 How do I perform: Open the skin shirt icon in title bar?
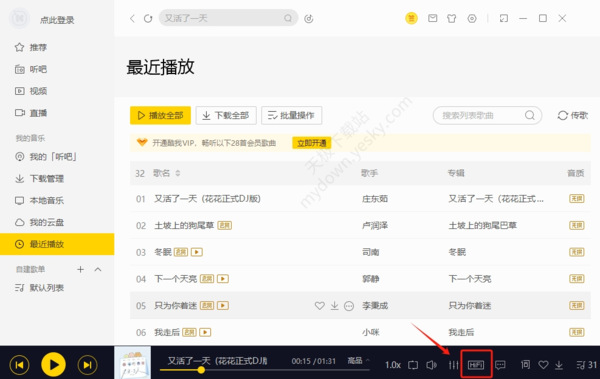pos(452,18)
